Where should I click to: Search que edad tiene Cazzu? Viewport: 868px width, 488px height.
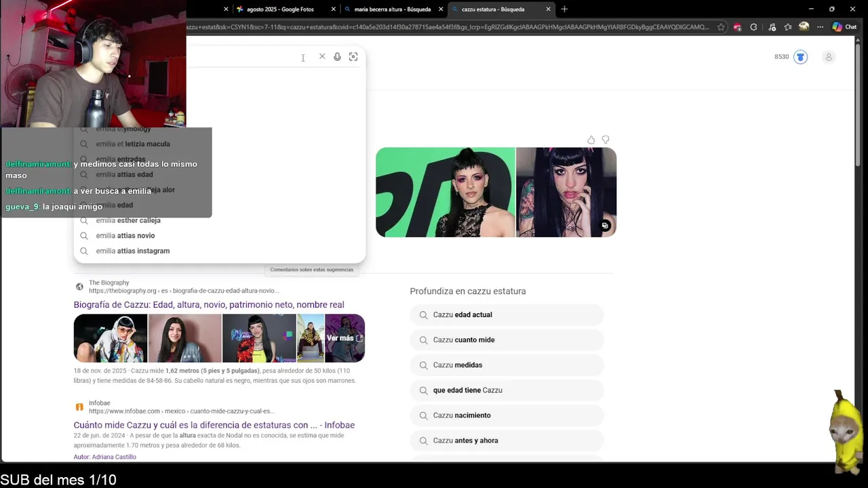coord(507,390)
